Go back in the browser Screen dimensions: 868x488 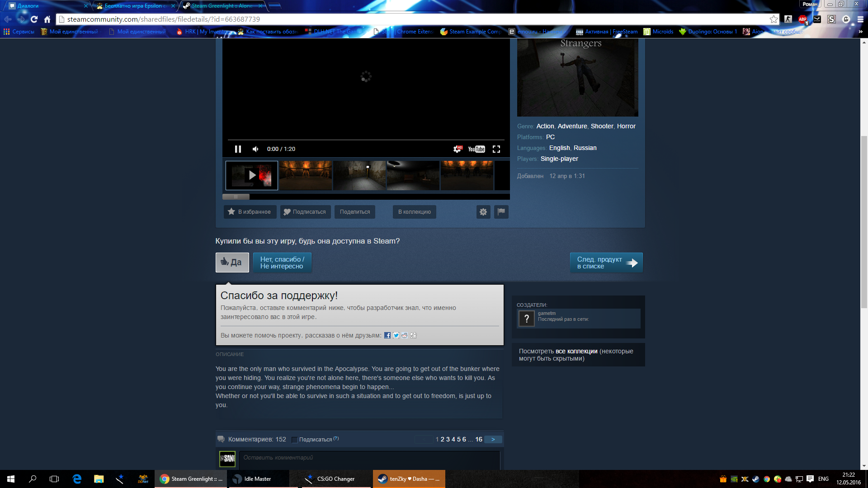[8, 19]
